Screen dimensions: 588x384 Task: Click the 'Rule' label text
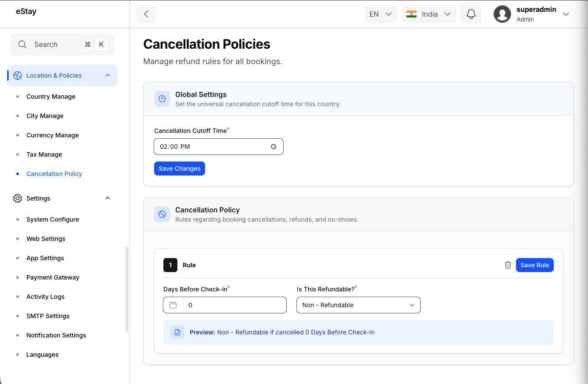(x=189, y=265)
